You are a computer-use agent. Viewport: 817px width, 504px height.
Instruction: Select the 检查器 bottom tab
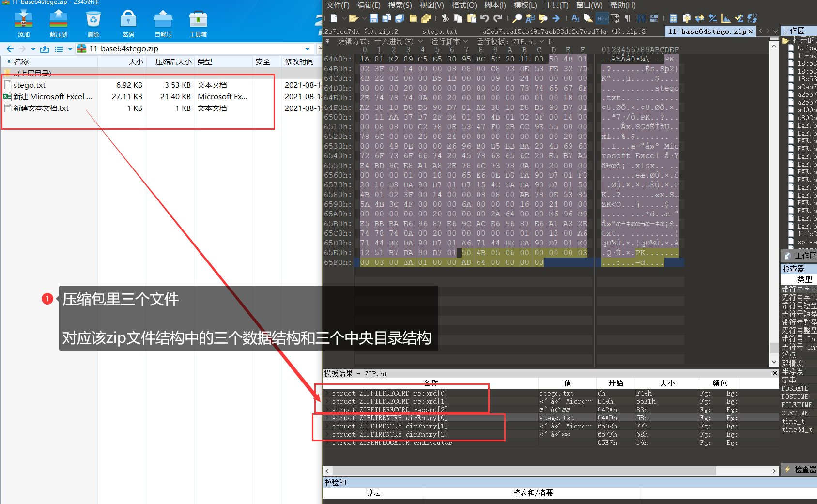pyautogui.click(x=800, y=469)
